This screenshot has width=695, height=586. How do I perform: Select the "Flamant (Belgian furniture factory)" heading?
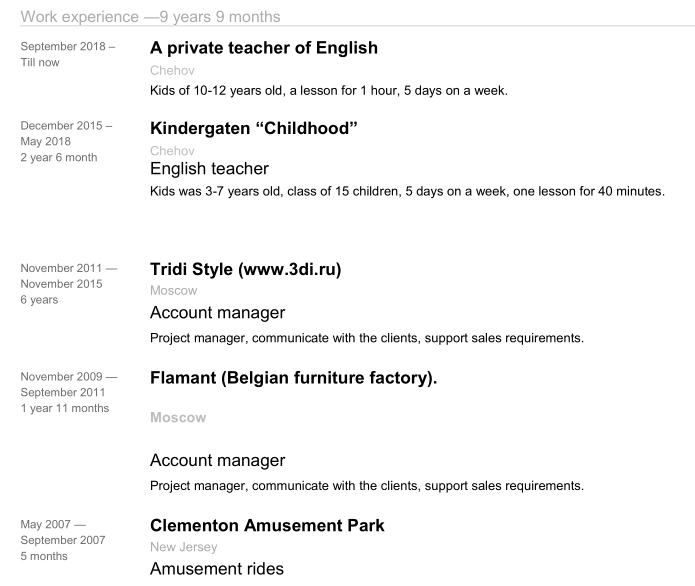pos(293,379)
